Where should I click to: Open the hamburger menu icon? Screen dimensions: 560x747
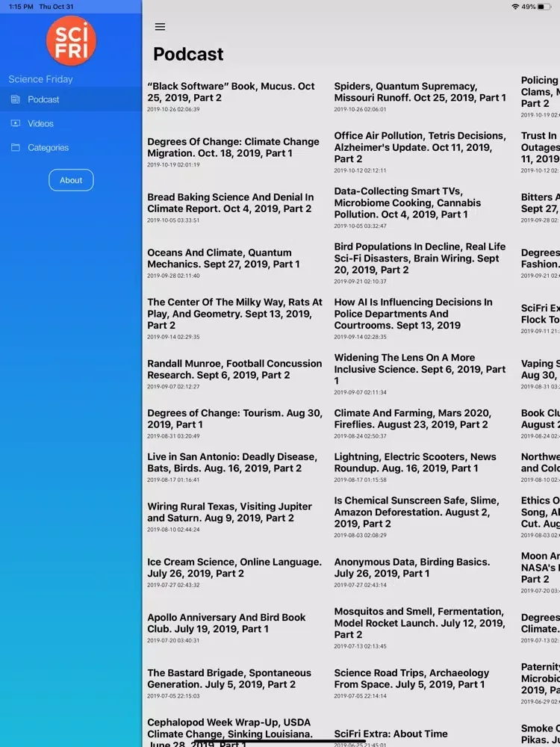coord(160,27)
